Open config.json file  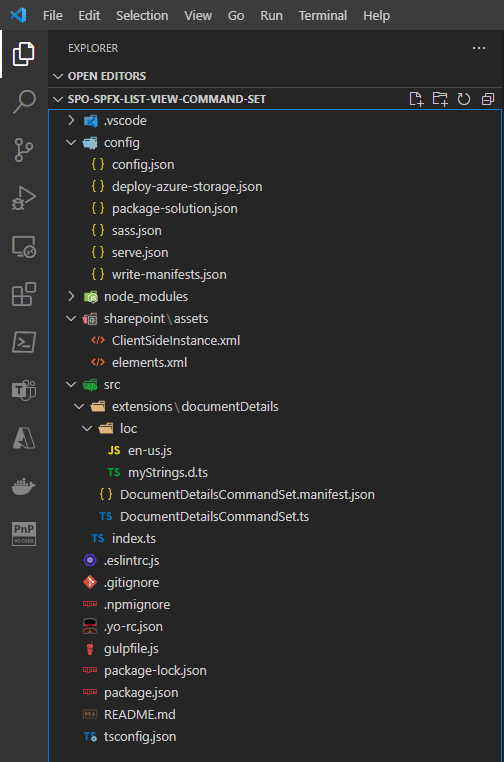point(275,165)
